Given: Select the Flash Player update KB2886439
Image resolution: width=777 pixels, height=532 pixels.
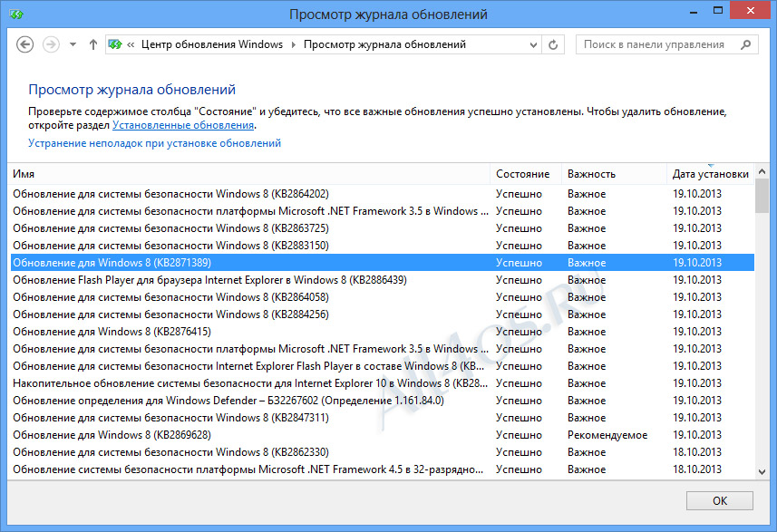Looking at the screenshot, I should (x=382, y=280).
